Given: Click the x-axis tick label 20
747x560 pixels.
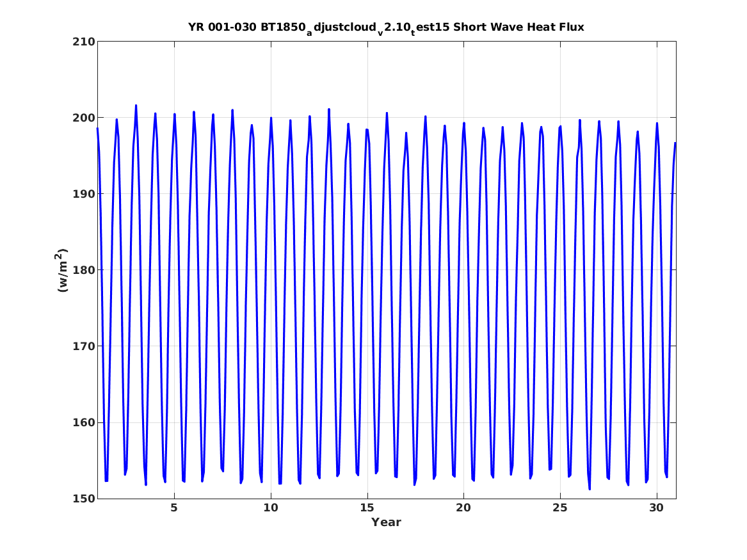Looking at the screenshot, I should [463, 508].
